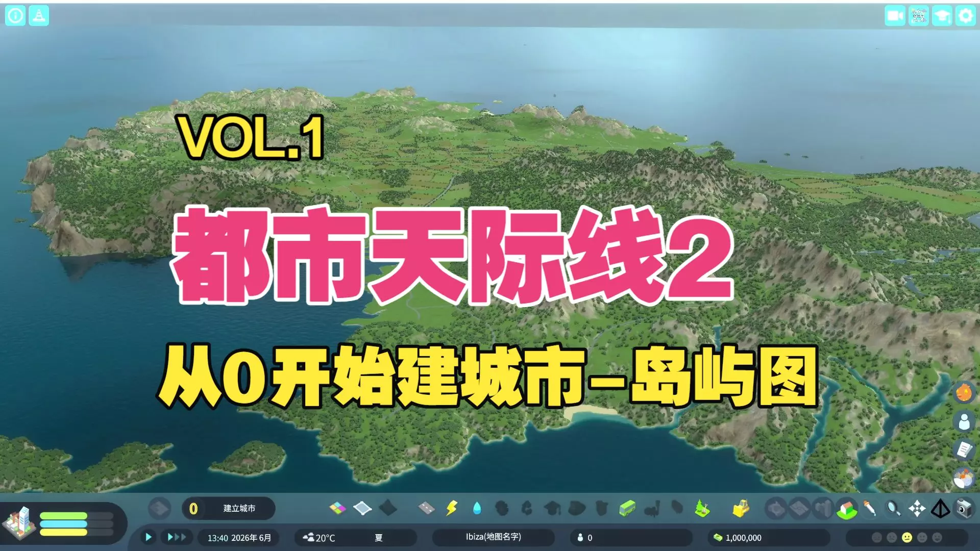Open the tutorials graduation cap menu
Screen dimensions: 980x551
click(941, 16)
